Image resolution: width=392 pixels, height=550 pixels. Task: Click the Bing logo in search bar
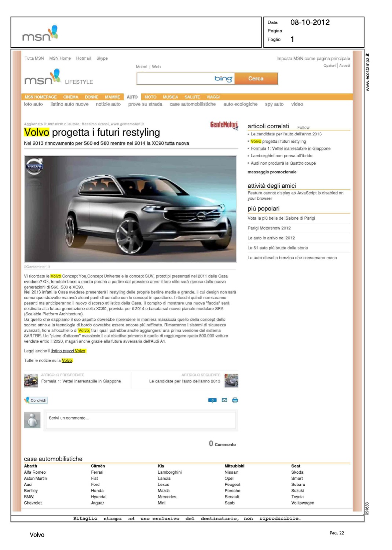[223, 78]
